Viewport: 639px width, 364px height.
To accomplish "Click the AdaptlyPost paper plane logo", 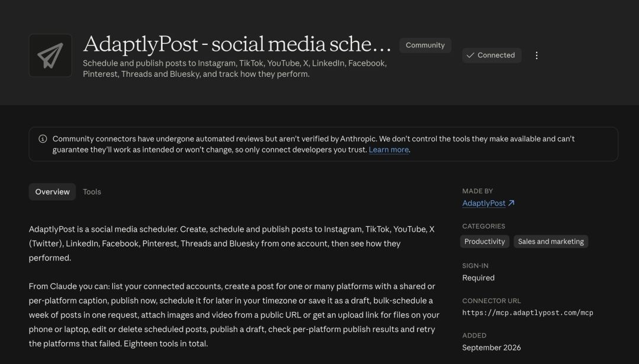I will click(x=50, y=56).
